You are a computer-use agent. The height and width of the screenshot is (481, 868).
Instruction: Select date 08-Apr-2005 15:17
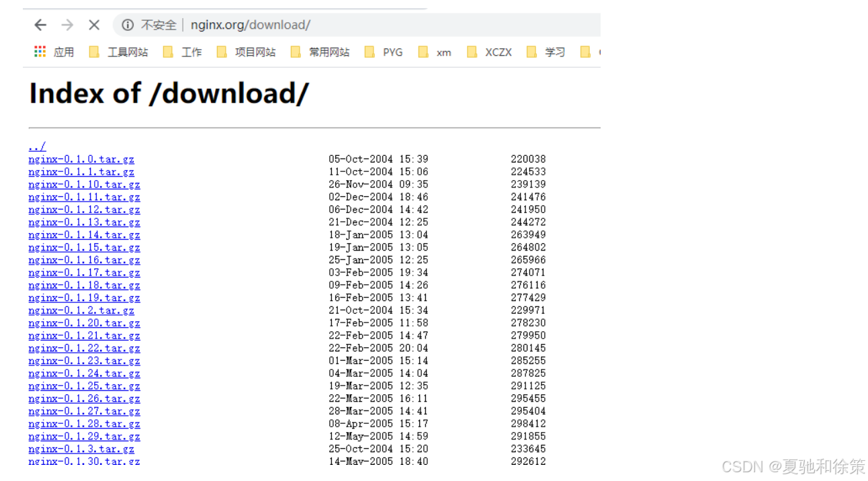coord(378,424)
